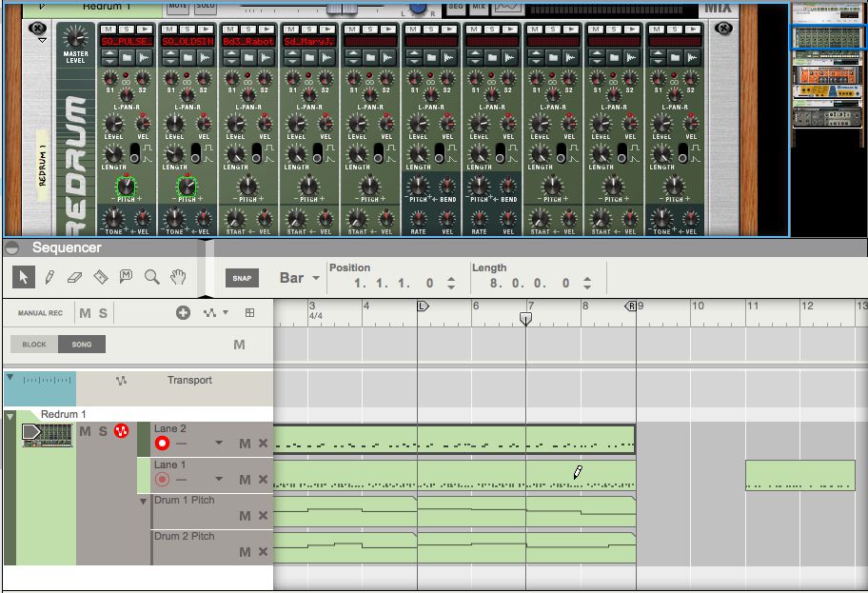868x593 pixels.
Task: Trigger play button on SQ_PULSE drum channel
Action: 144,30
